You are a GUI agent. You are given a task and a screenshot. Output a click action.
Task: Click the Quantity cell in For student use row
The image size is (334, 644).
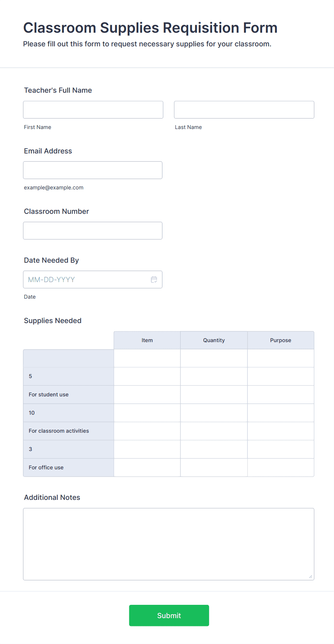click(x=214, y=394)
